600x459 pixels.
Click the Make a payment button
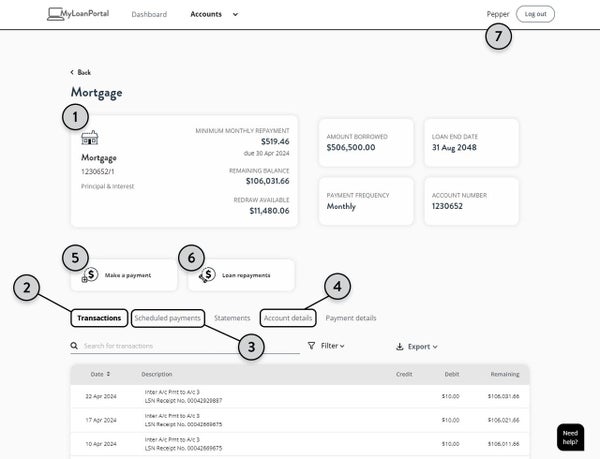click(x=124, y=275)
